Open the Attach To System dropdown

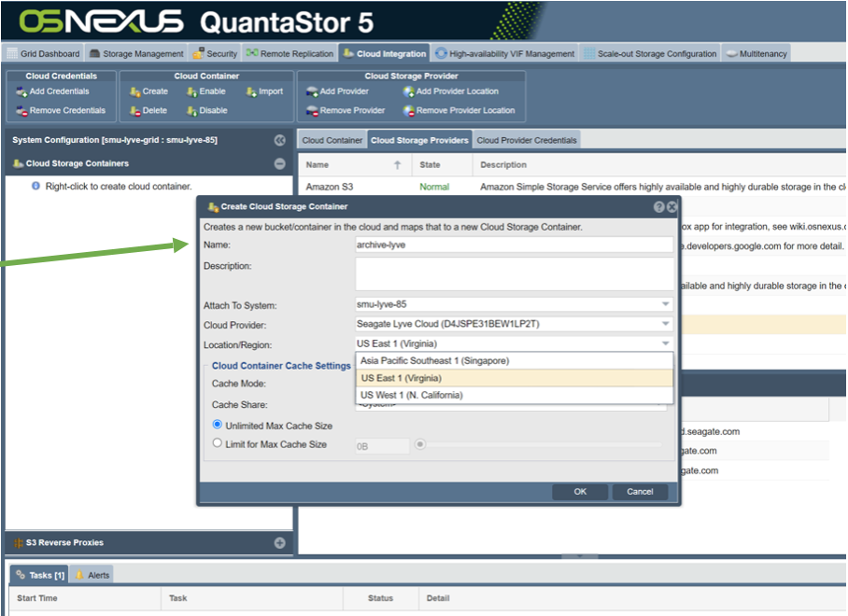pyautogui.click(x=666, y=304)
